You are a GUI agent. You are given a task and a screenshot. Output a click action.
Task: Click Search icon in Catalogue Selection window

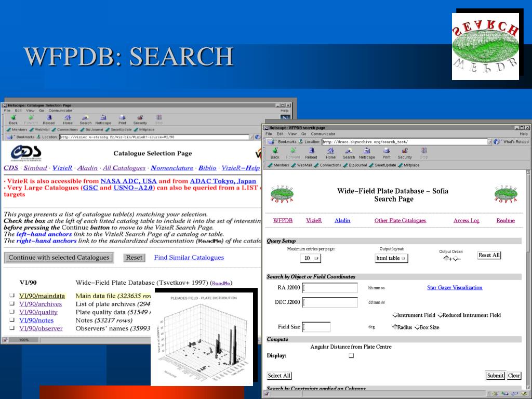pyautogui.click(x=86, y=119)
